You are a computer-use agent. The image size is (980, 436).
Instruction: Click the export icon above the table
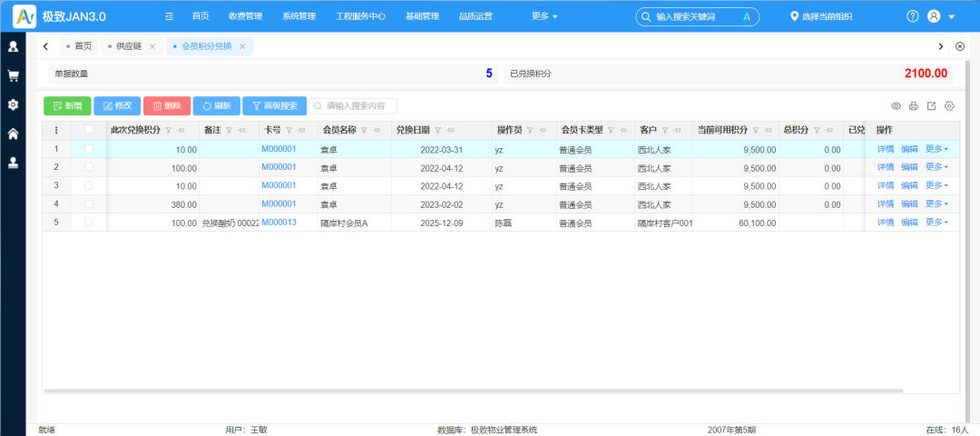(931, 106)
